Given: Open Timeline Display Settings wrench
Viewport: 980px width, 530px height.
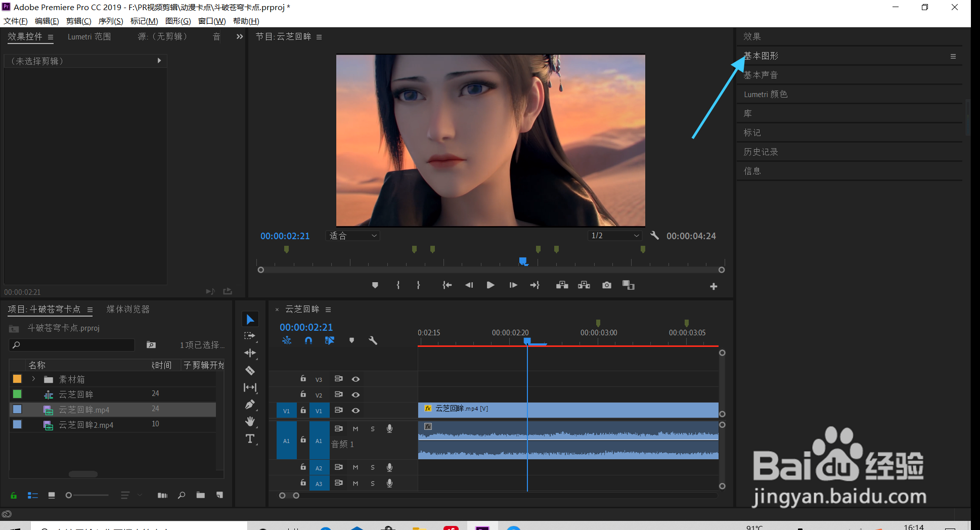Looking at the screenshot, I should pos(373,340).
